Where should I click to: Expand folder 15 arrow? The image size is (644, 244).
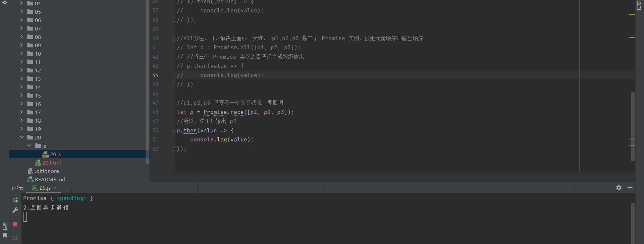pyautogui.click(x=21, y=96)
